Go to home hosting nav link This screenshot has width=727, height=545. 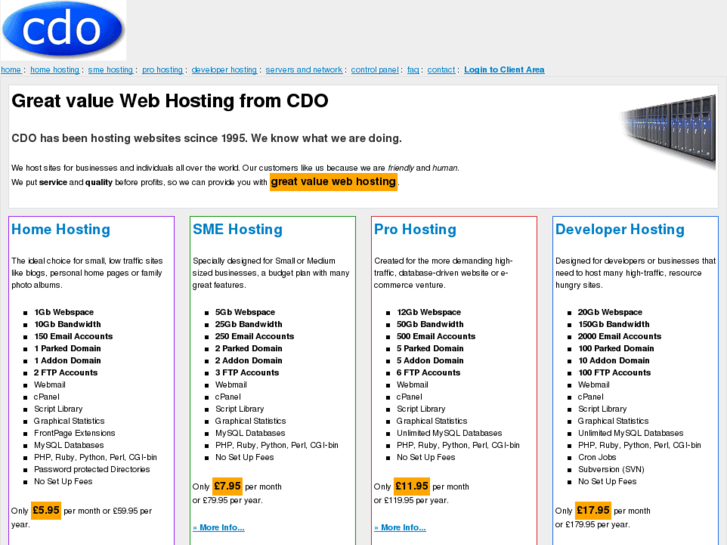click(55, 70)
